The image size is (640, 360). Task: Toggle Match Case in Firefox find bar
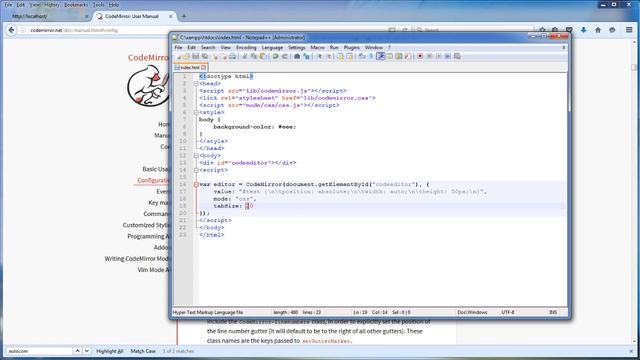pos(143,351)
